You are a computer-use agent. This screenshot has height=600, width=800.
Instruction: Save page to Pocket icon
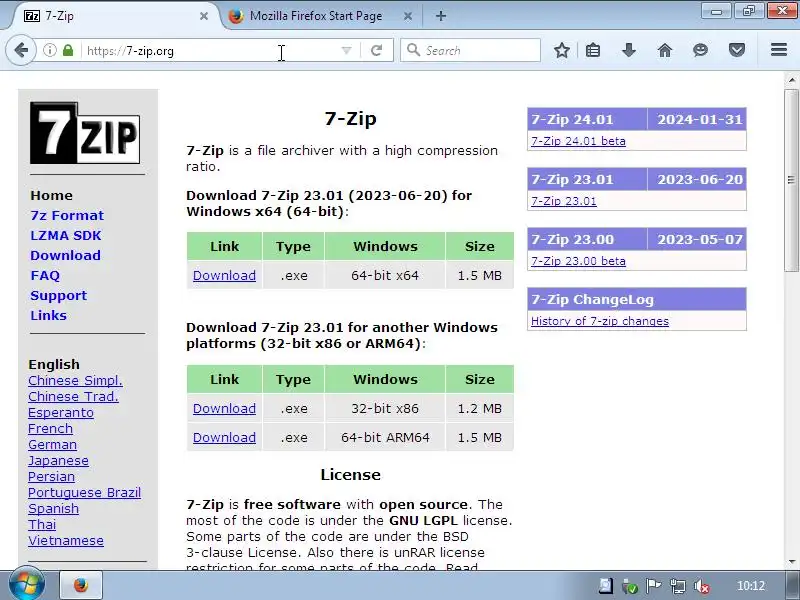pos(737,50)
